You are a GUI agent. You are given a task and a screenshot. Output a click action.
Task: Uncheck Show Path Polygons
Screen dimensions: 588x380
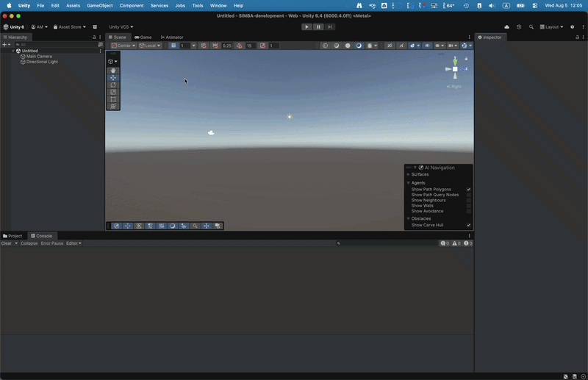pos(469,190)
